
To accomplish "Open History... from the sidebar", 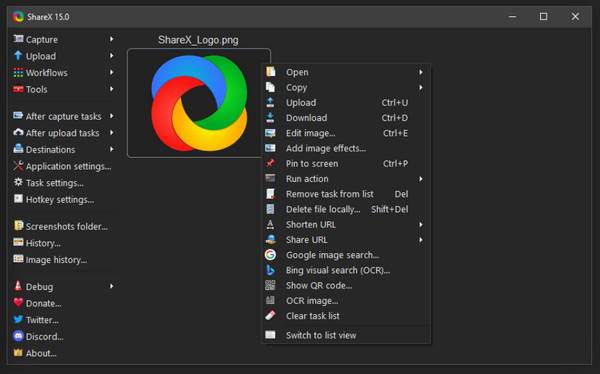I will (43, 243).
